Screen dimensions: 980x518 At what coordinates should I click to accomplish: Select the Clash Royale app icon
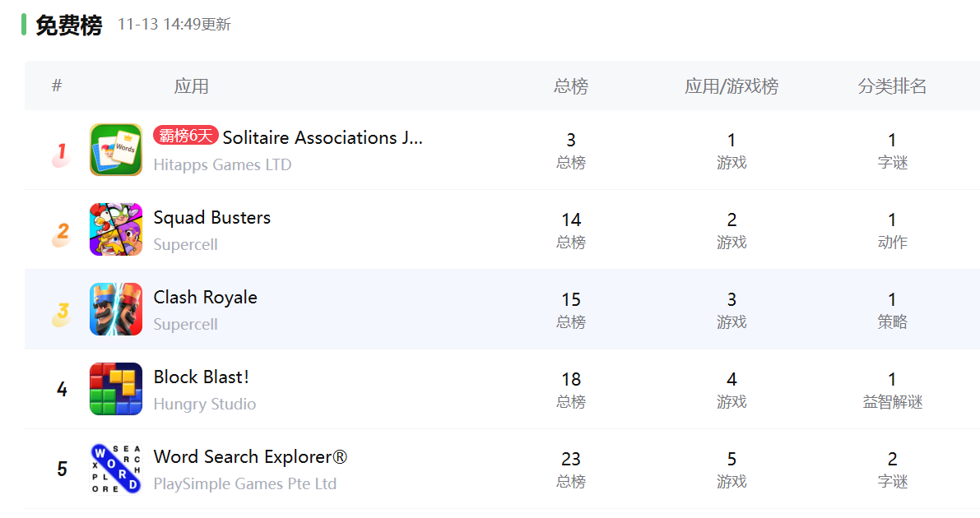116,309
